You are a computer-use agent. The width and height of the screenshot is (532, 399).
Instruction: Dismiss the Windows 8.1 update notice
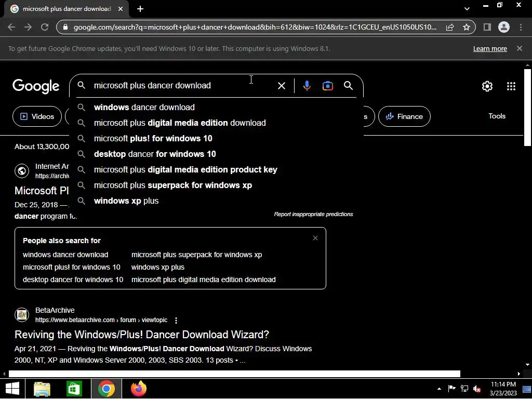tap(520, 48)
